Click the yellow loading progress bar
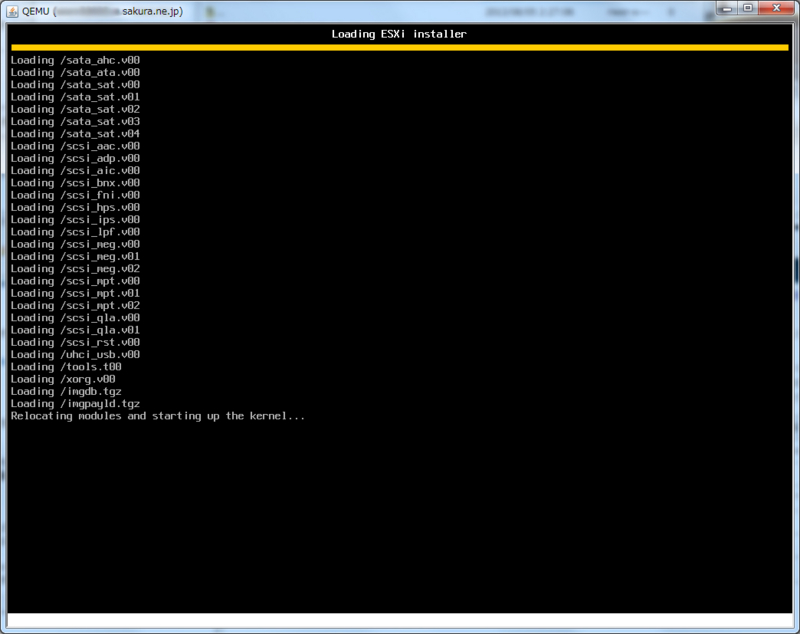The image size is (800, 634). [x=399, y=47]
